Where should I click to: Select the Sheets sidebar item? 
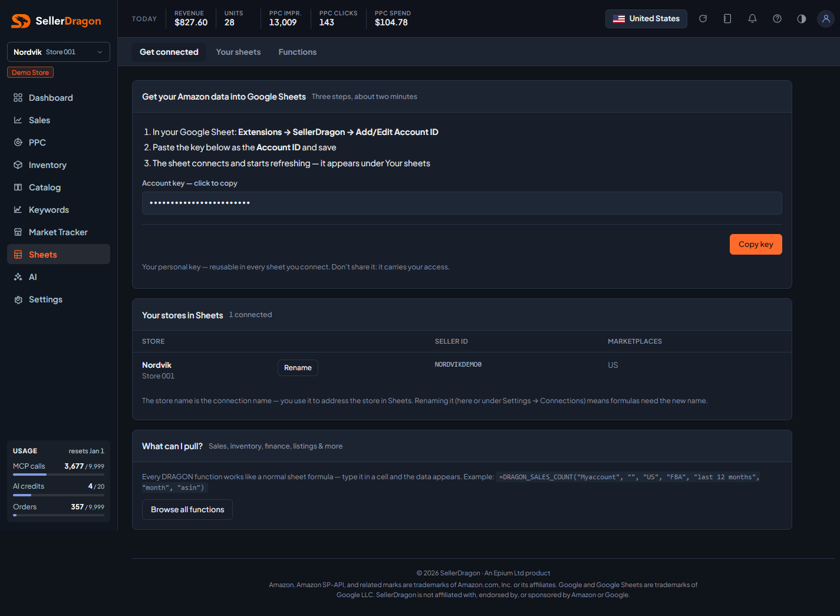58,255
